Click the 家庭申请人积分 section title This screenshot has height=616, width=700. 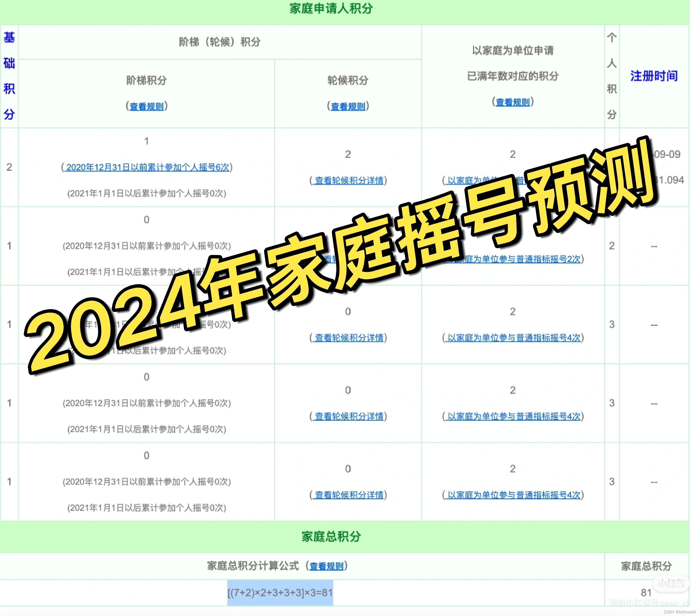(x=331, y=8)
